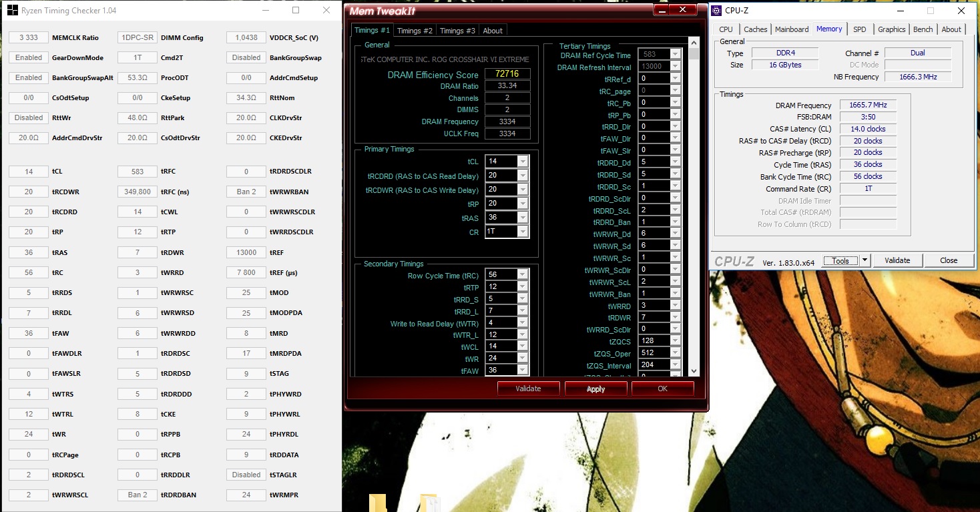Open the tZQS_Oper dropdown in Tertiary Timings
The height and width of the screenshot is (512, 980).
(676, 353)
